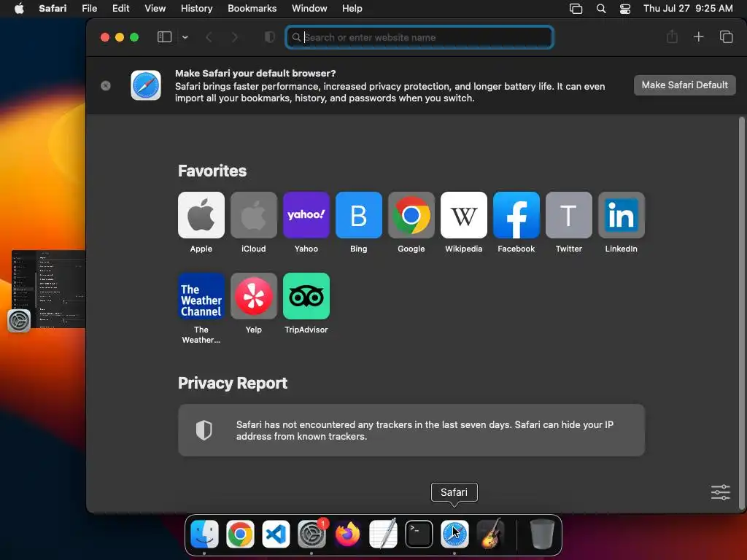Open the privacy report shield in toolbar
Screen dimensions: 747x560
[270, 37]
